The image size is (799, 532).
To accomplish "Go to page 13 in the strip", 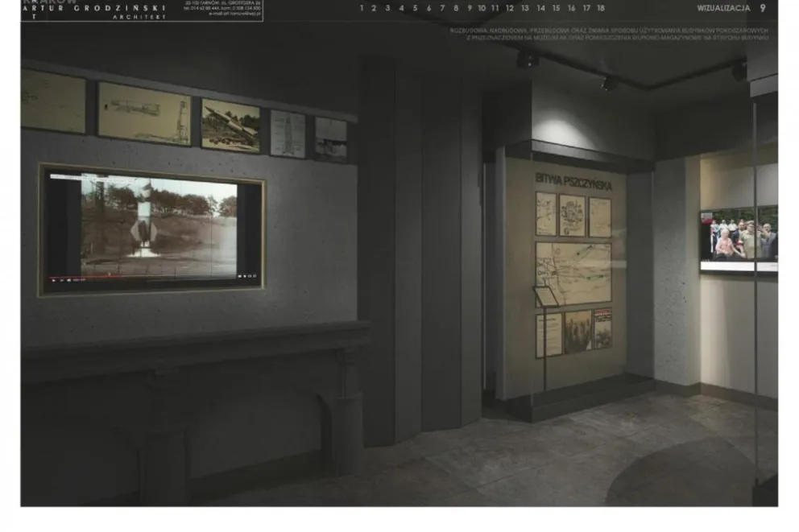I will click(525, 8).
